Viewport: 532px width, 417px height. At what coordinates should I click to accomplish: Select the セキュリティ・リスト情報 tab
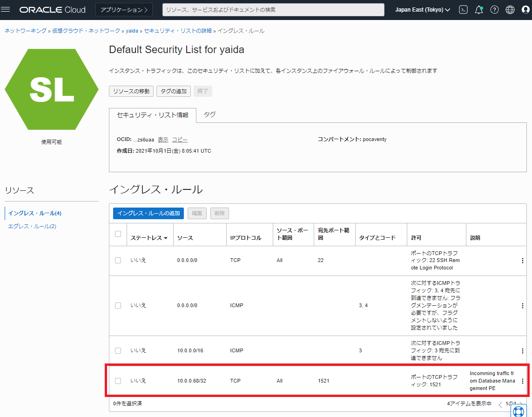tap(152, 114)
